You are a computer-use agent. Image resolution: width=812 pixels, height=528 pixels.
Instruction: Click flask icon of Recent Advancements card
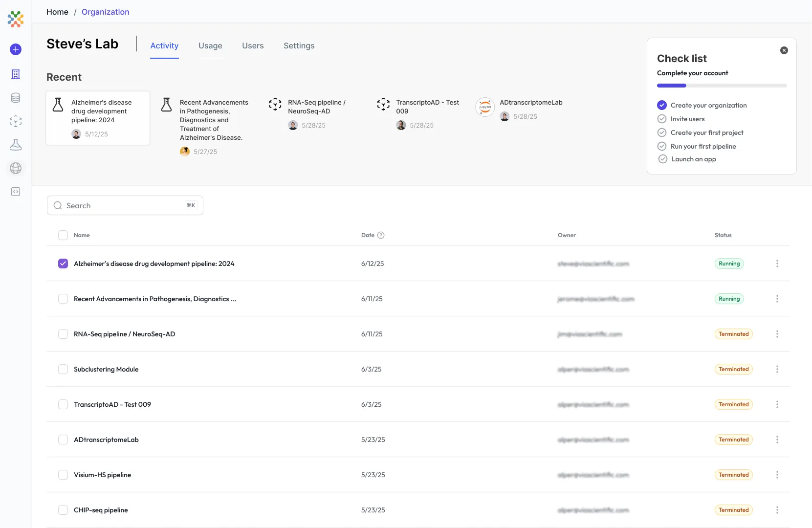pyautogui.click(x=167, y=105)
